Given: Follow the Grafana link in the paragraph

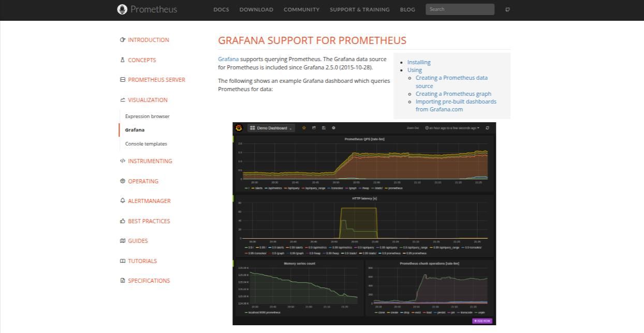Looking at the screenshot, I should tap(228, 59).
